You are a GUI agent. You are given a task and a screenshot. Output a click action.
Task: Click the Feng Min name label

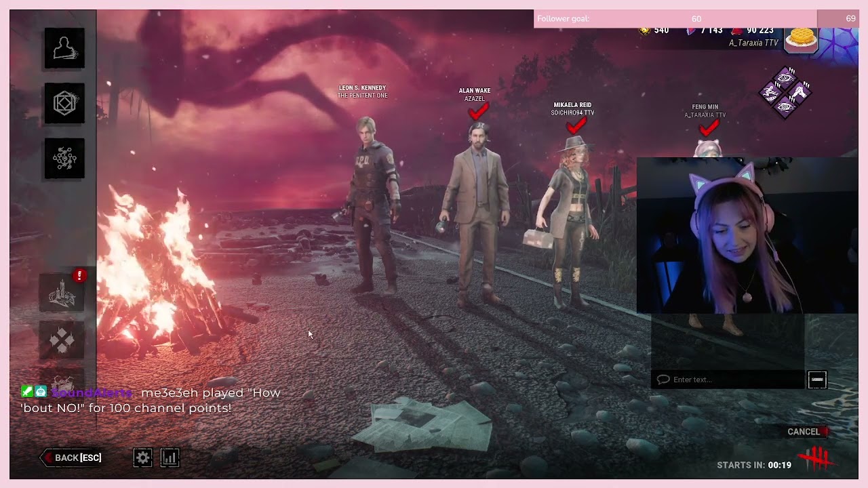coord(705,107)
